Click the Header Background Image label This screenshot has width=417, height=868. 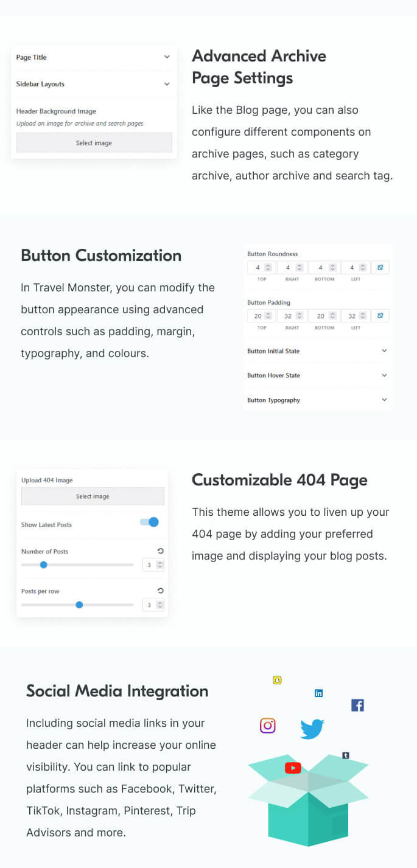coord(56,111)
